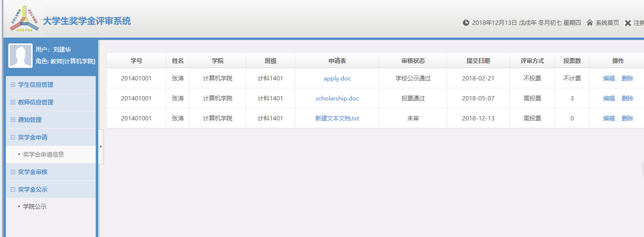Click the user name 刘建华 text
The image size is (644, 237).
(x=62, y=50)
